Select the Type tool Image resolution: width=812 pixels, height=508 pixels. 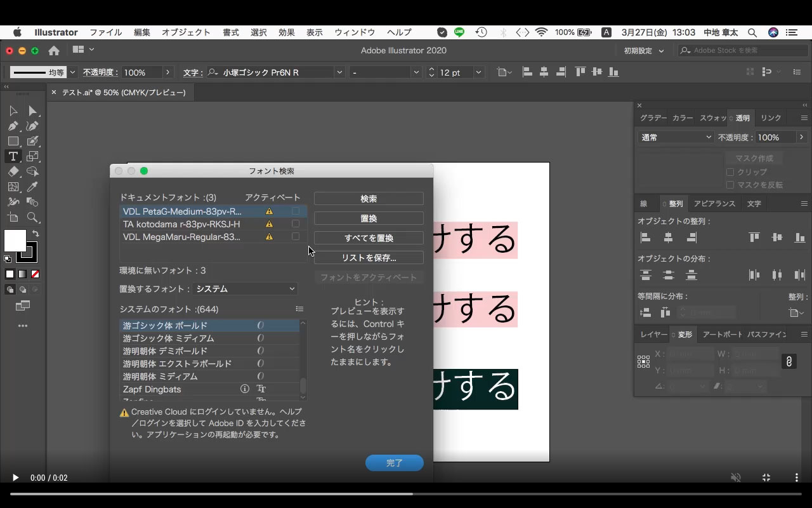coord(13,155)
